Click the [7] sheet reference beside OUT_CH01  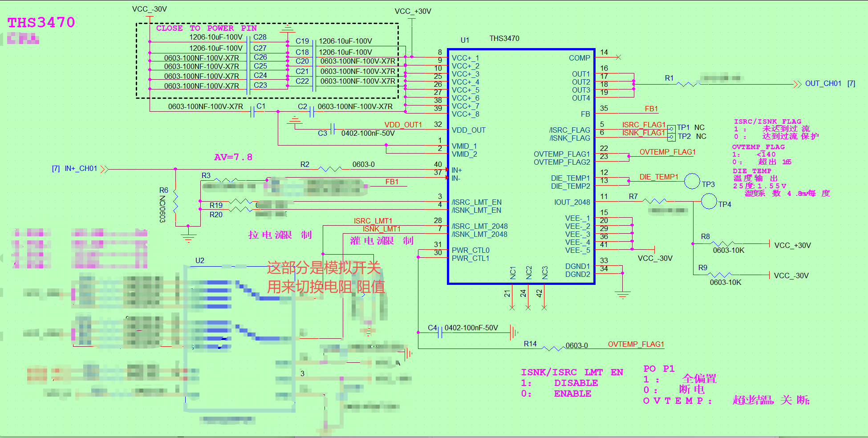(x=851, y=83)
